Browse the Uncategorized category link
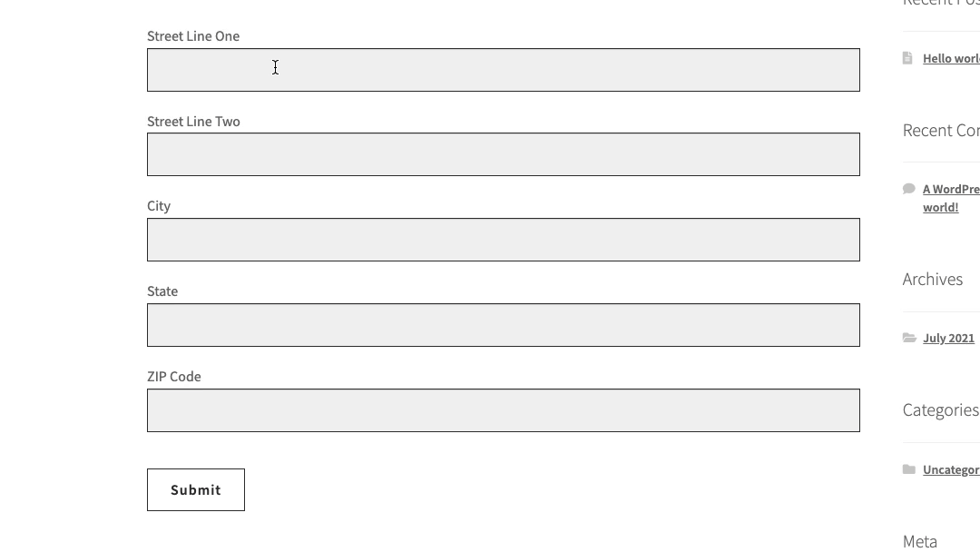The width and height of the screenshot is (980, 552). (951, 469)
